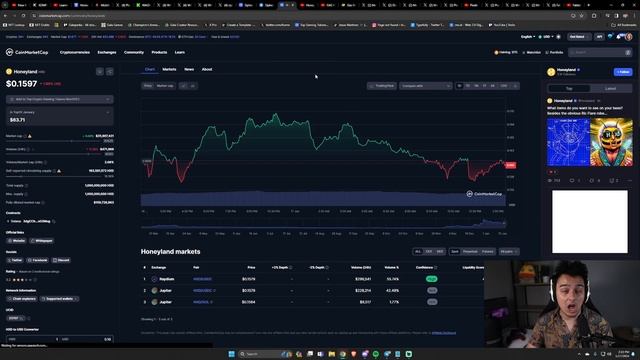The image size is (640, 360).
Task: Open the user profile avatar
Action: pos(629,37)
